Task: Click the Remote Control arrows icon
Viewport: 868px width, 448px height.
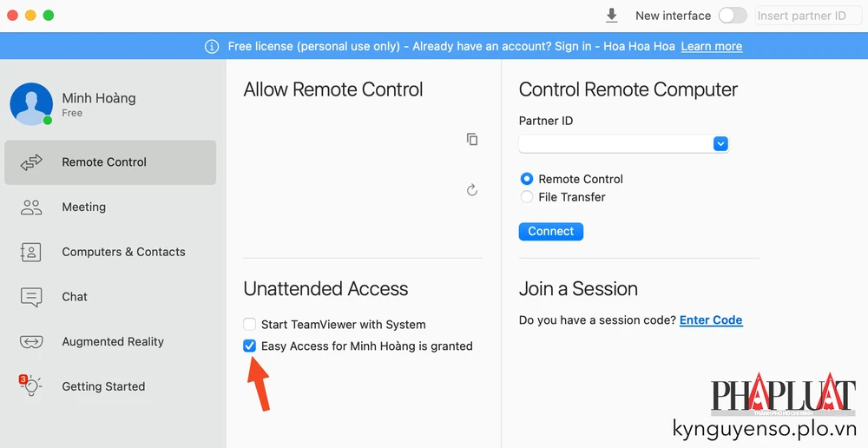Action: [31, 162]
